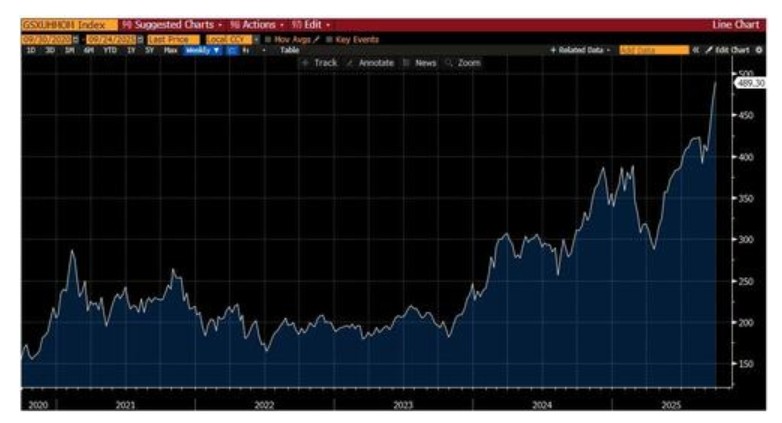Open the end date calendar picker icon
Image resolution: width=782 pixels, height=423 pixels.
click(x=140, y=39)
